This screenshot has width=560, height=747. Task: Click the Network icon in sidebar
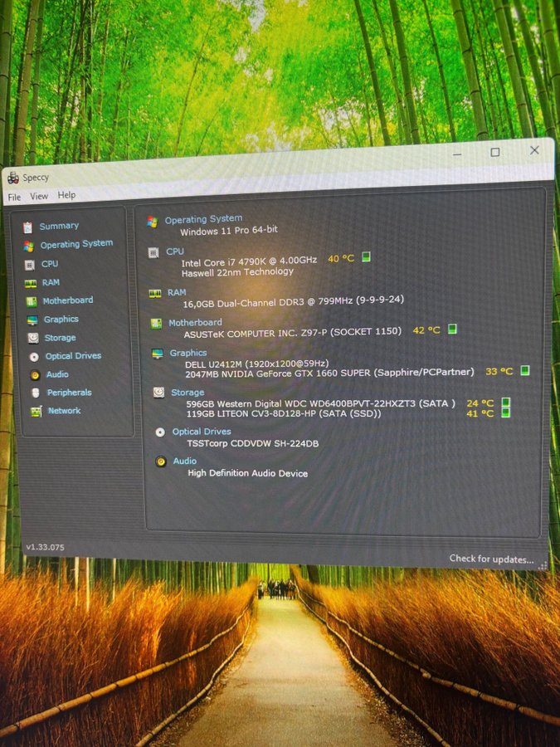point(36,411)
